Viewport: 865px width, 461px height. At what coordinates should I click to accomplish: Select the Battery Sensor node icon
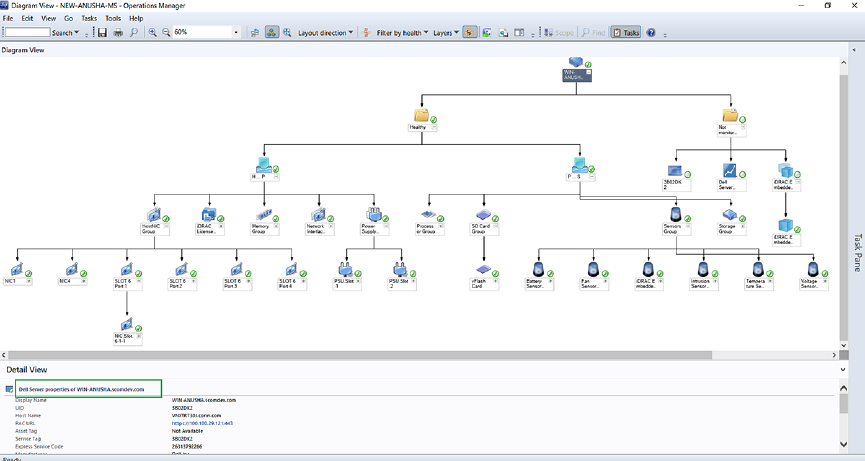click(538, 269)
